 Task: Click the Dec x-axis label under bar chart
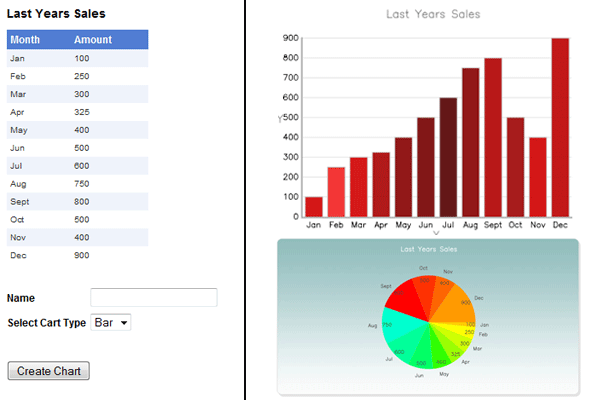(x=560, y=225)
